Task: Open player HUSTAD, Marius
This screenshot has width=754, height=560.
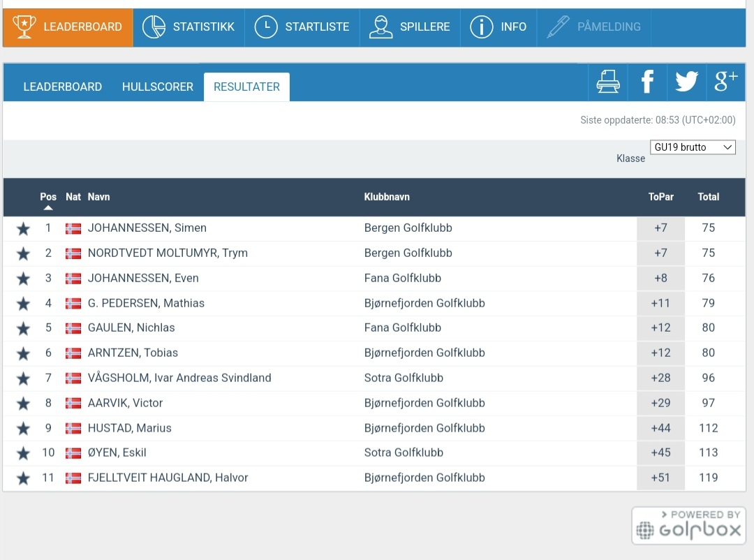Action: [129, 428]
